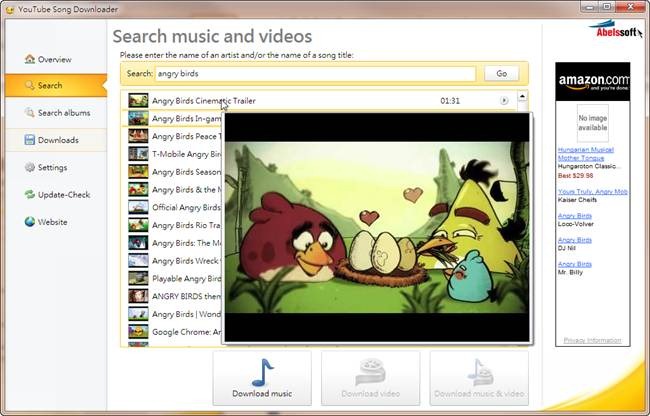Click the Download music & video button
650x416 pixels.
pos(479,379)
